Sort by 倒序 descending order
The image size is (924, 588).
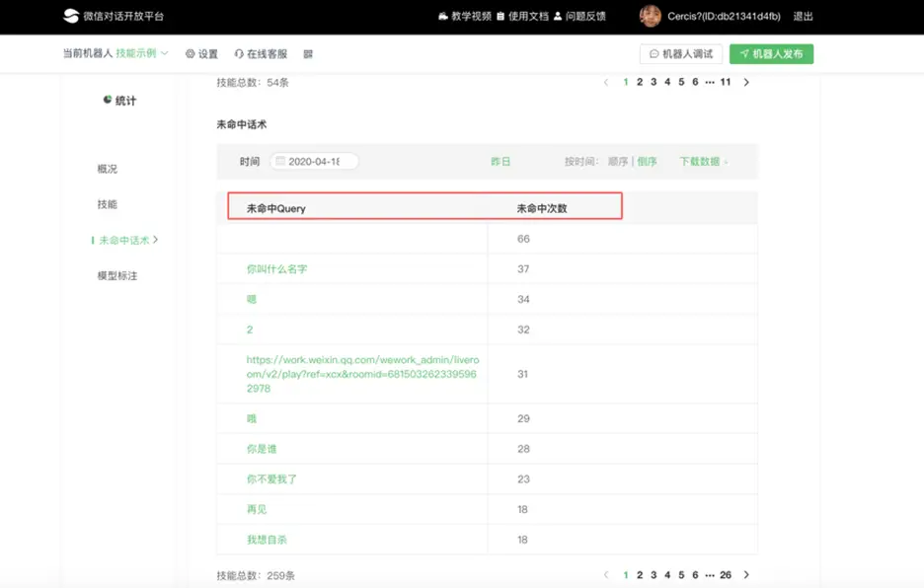647,161
